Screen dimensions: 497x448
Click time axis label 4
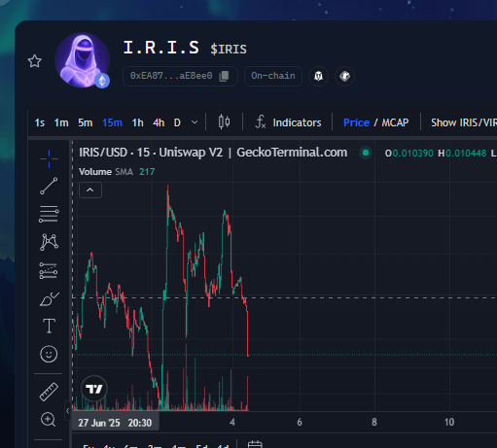[x=232, y=422]
